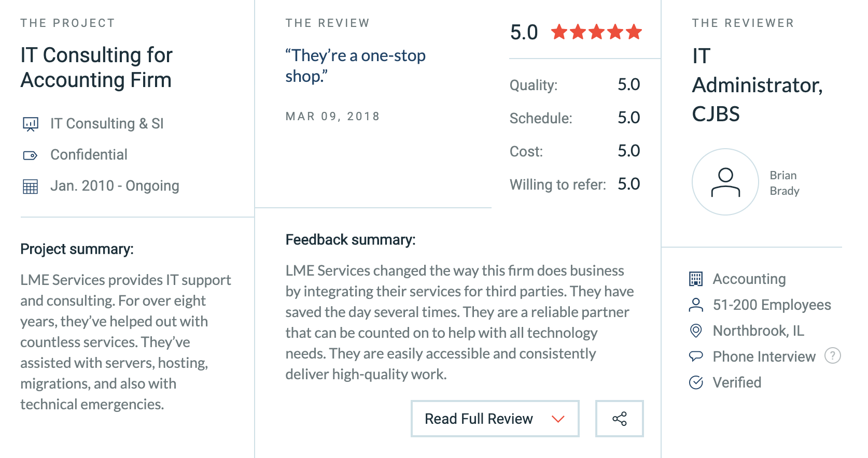868x458 pixels.
Task: Click the calendar icon beside Jan. 2010
Action: 31,187
